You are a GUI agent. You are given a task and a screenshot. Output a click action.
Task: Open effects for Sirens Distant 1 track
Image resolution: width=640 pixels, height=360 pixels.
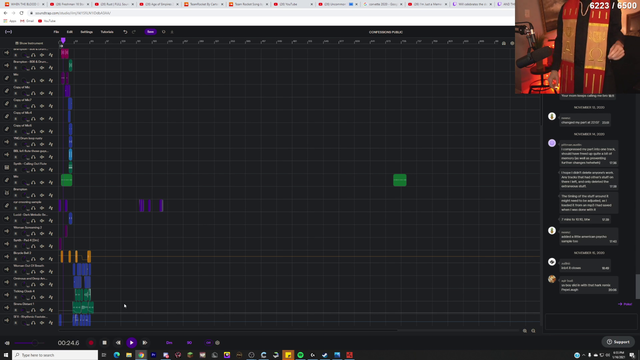click(x=42, y=310)
